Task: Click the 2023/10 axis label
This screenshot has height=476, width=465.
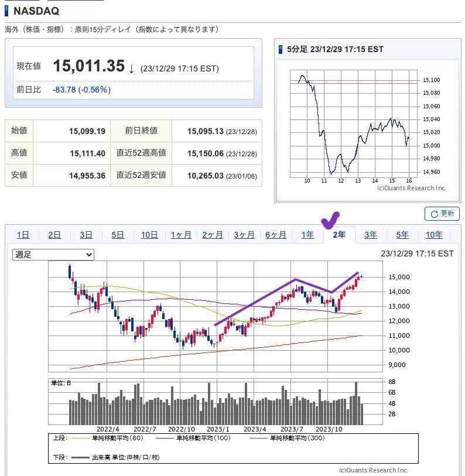Action: click(x=329, y=429)
